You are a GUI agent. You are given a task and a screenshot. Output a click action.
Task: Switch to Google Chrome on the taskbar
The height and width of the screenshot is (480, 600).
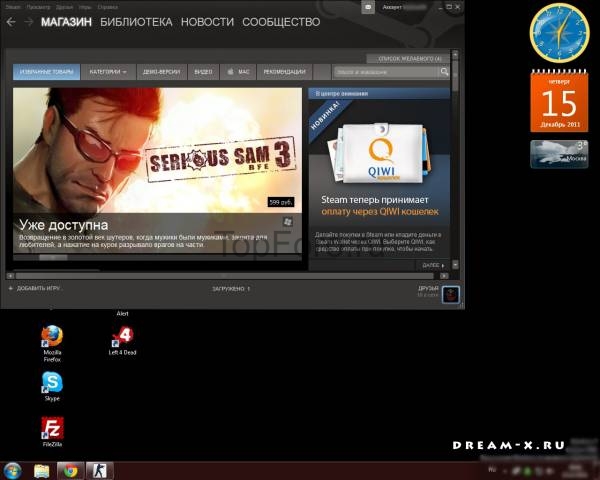pos(70,471)
